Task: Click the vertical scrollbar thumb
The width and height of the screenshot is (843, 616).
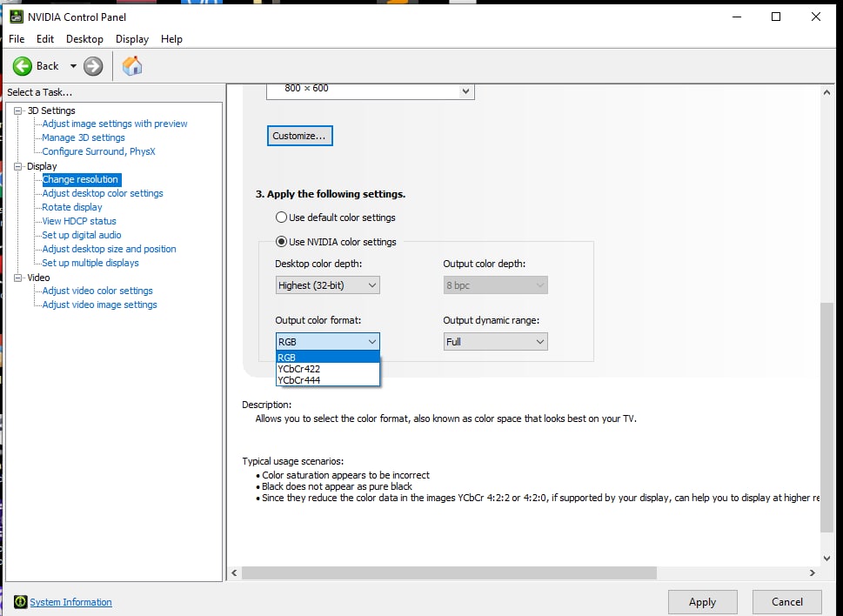Action: pos(826,417)
